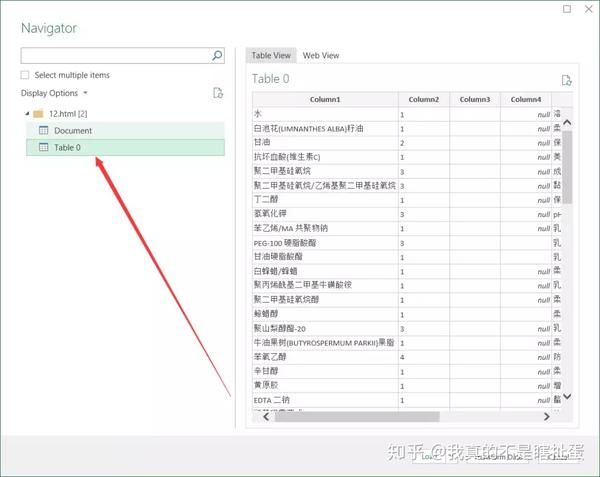Screen dimensions: 600x477
Task: Click the Column2 value 3 in 氢氧化钾 row
Action: point(424,214)
